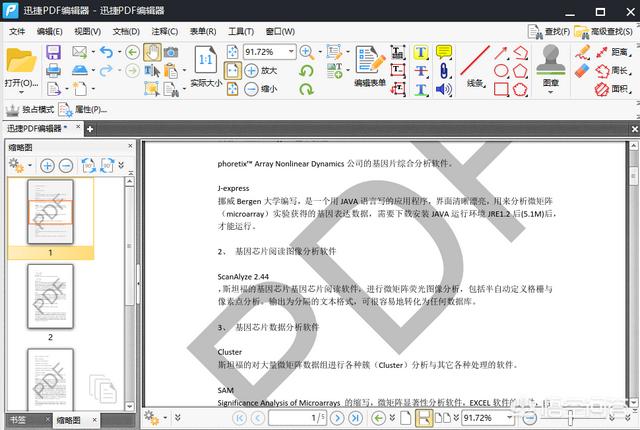Save document with the floppy disk icon

[53, 52]
